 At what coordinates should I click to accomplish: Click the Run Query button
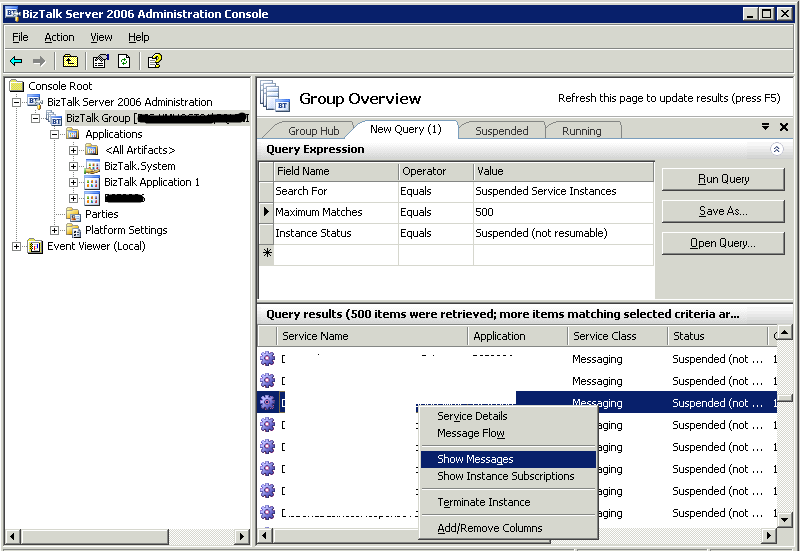tap(723, 179)
